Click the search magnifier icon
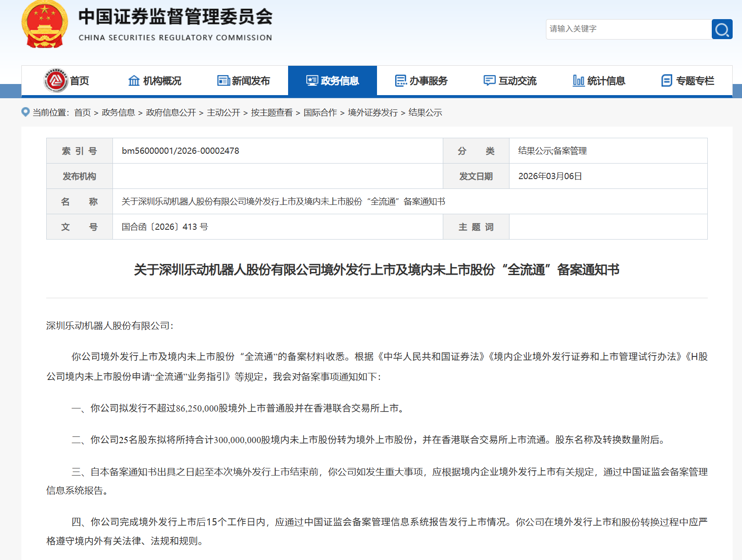Viewport: 742px width, 560px height. [722, 29]
